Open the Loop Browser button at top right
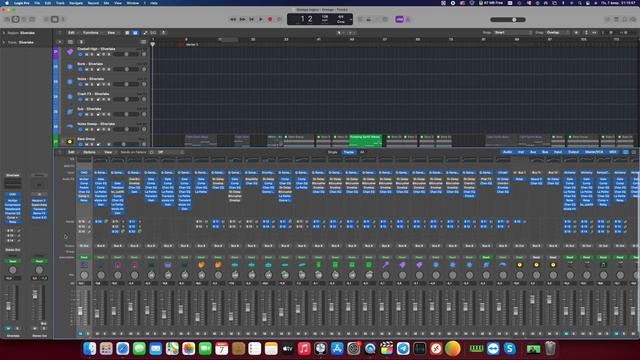 (x=624, y=19)
